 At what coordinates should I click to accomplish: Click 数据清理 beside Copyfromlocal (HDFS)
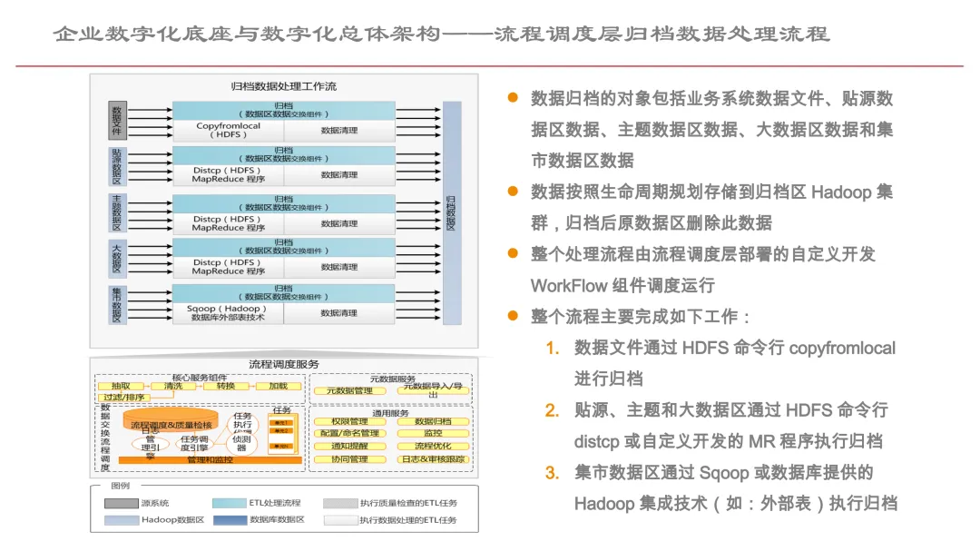(339, 130)
